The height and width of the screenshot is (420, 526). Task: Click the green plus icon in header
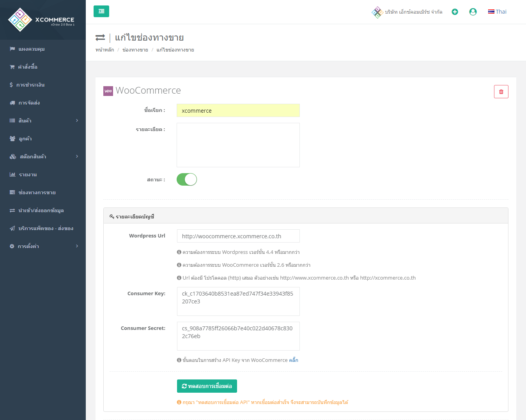point(455,12)
